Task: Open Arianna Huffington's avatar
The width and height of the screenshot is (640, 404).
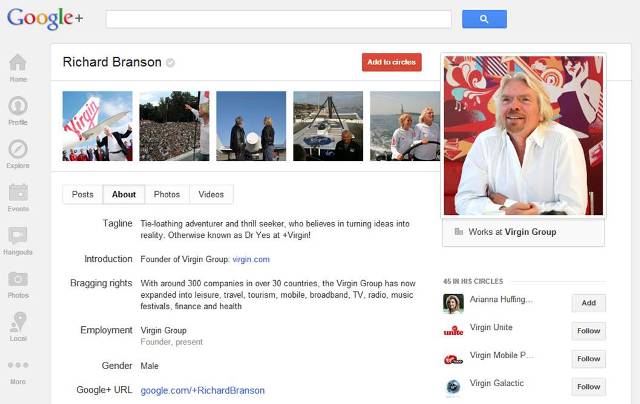Action: click(453, 303)
